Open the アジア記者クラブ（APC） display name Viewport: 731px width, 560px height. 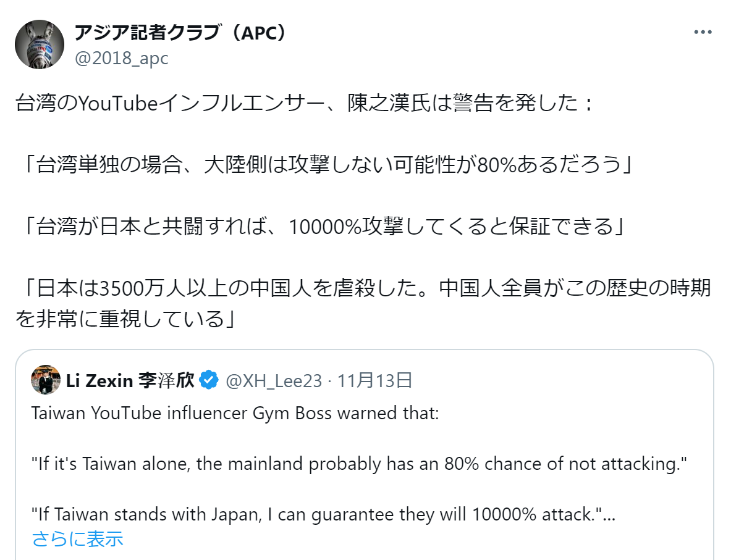[181, 32]
